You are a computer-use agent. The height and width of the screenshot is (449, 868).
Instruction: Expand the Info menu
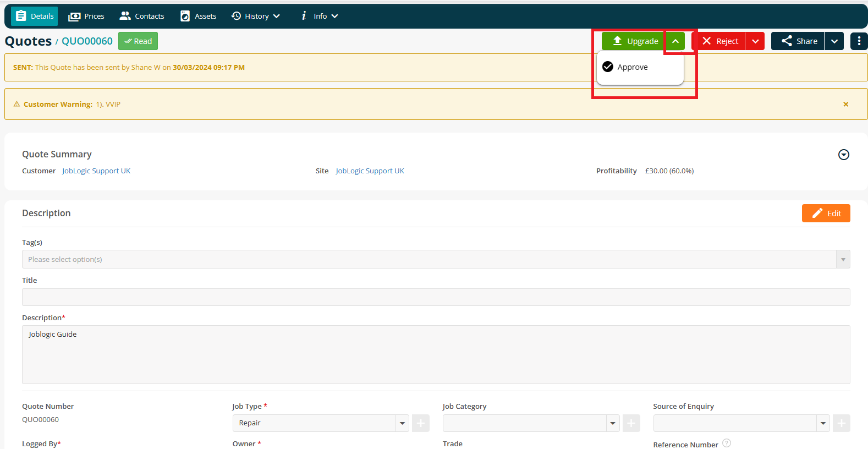pos(320,16)
